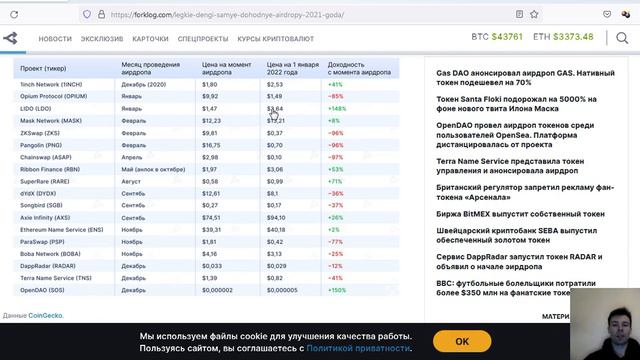Click the browser extension icon at far right

pos(626,14)
